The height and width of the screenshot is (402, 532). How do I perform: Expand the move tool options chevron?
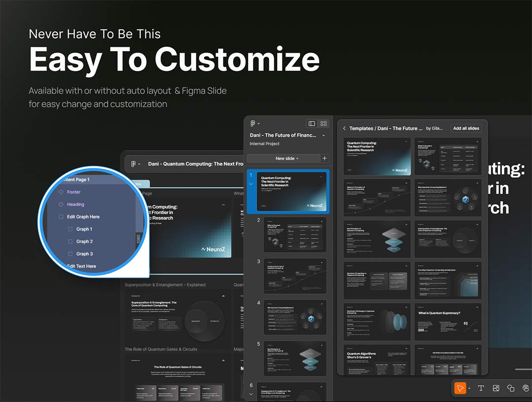(469, 388)
